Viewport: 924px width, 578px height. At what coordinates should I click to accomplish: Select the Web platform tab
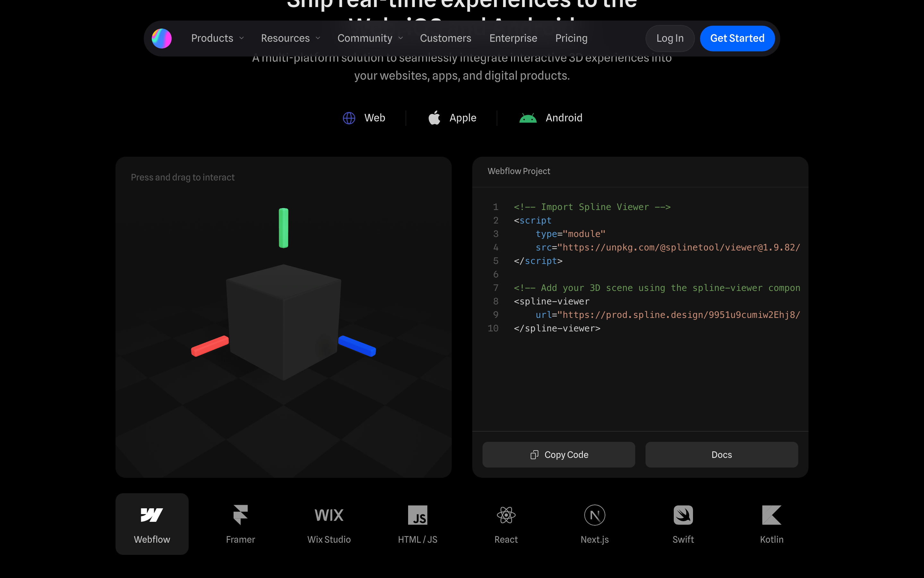click(x=364, y=118)
